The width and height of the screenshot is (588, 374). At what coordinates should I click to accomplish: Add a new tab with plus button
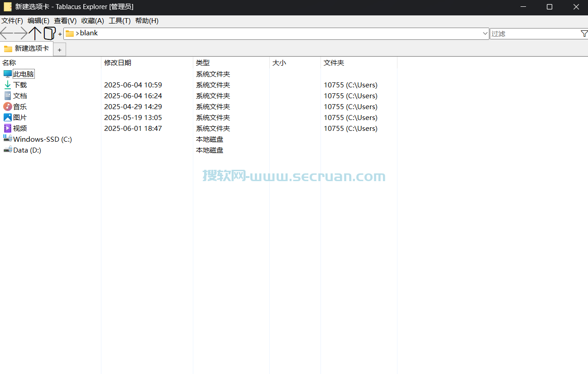[59, 50]
